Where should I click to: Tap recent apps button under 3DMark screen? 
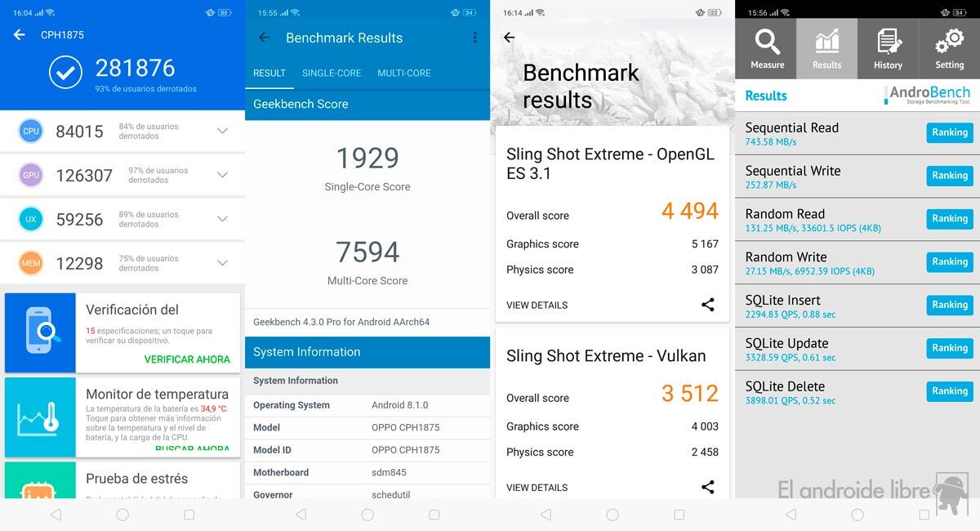click(679, 515)
